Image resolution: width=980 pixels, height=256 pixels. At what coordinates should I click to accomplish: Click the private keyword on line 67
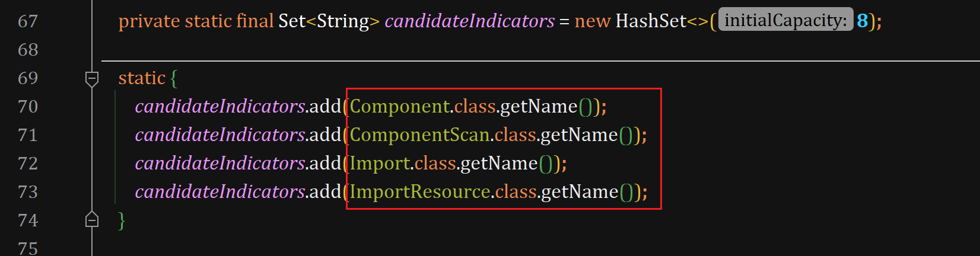(149, 21)
